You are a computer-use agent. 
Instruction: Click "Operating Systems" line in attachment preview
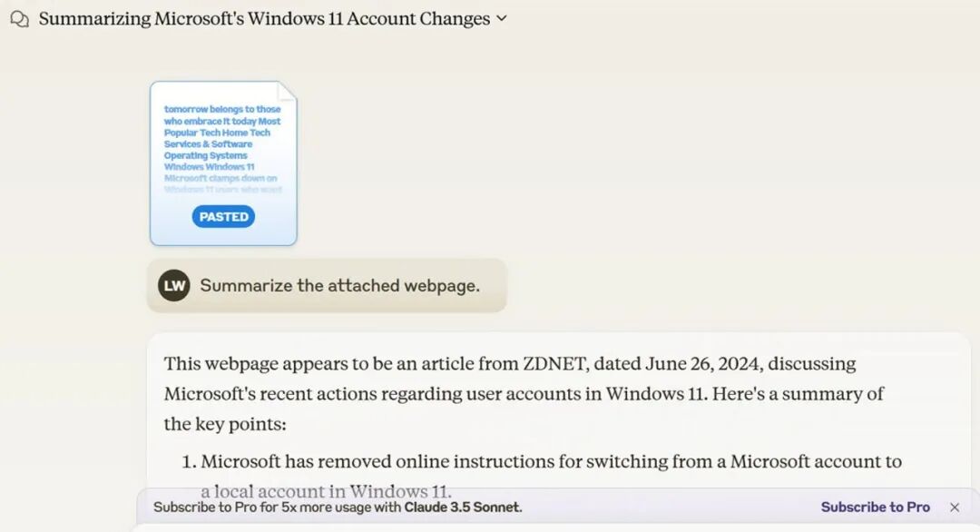[206, 155]
